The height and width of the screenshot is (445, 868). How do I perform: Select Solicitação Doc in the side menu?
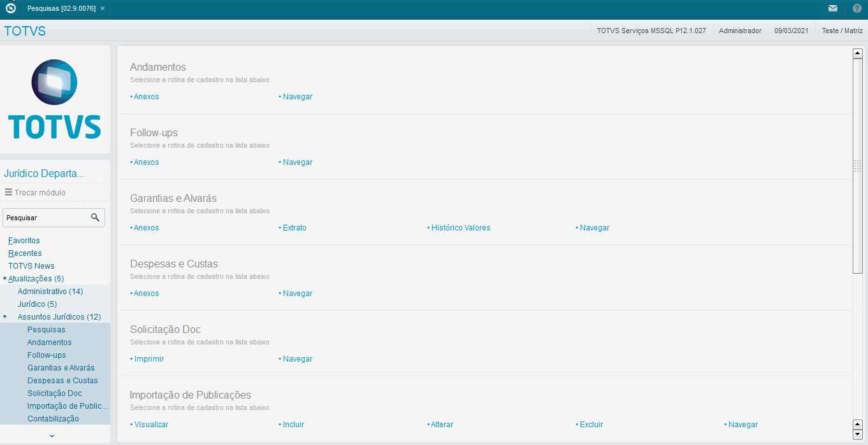[55, 393]
